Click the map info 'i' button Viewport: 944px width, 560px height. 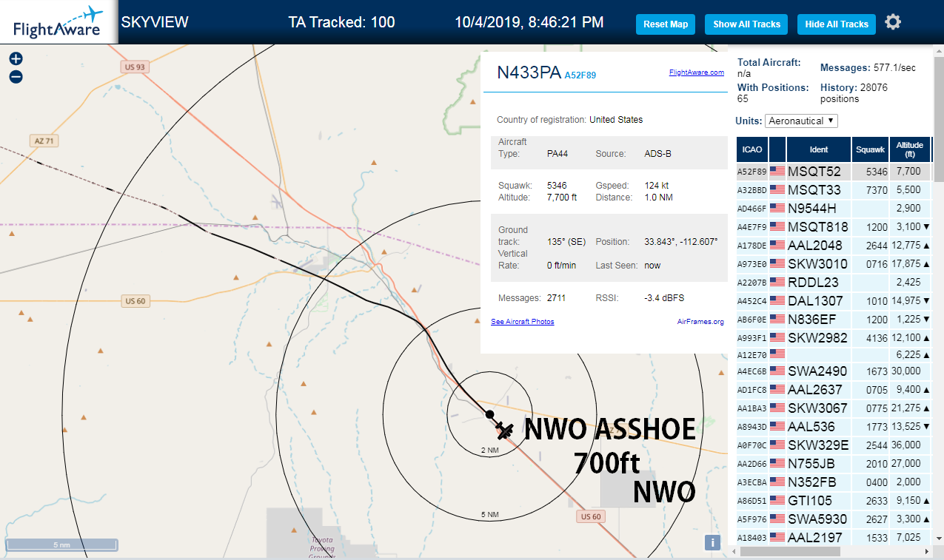coord(712,542)
